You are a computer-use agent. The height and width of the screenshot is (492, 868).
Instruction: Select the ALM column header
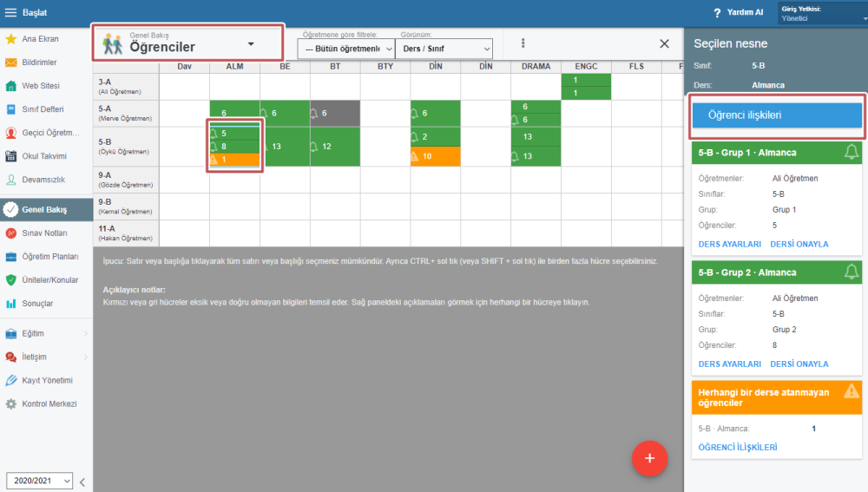[x=234, y=67]
